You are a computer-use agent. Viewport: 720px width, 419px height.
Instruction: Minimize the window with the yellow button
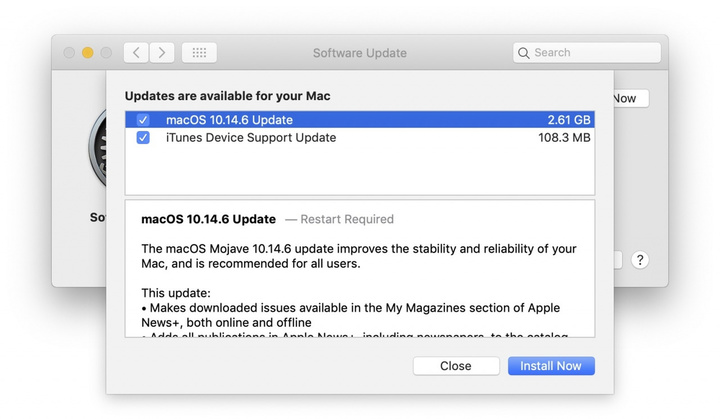88,52
